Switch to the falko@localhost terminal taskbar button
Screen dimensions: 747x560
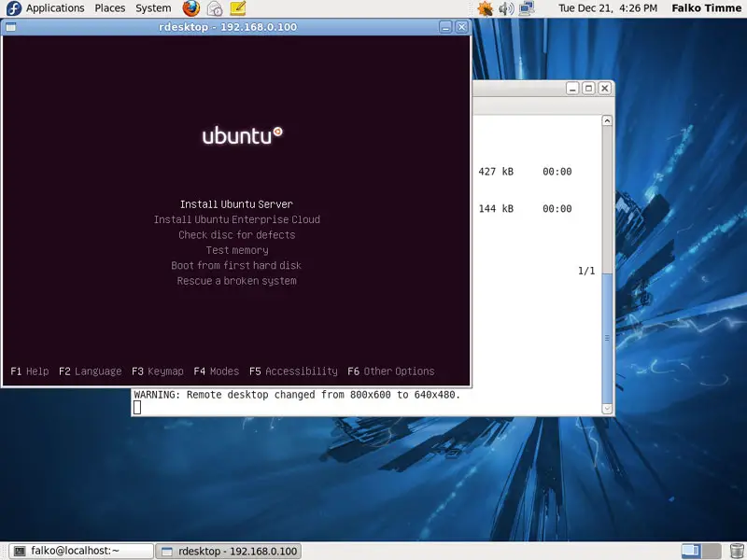click(78, 551)
